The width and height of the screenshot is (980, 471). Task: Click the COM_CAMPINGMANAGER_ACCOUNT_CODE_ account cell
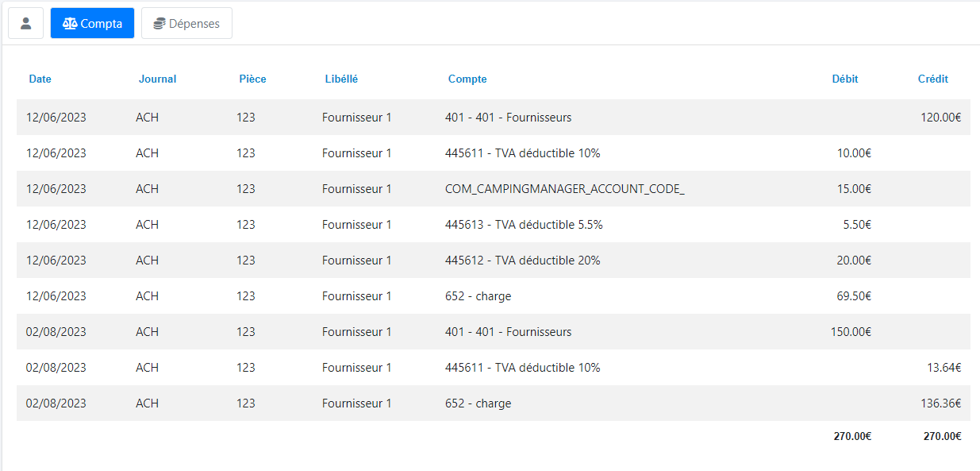coord(564,189)
